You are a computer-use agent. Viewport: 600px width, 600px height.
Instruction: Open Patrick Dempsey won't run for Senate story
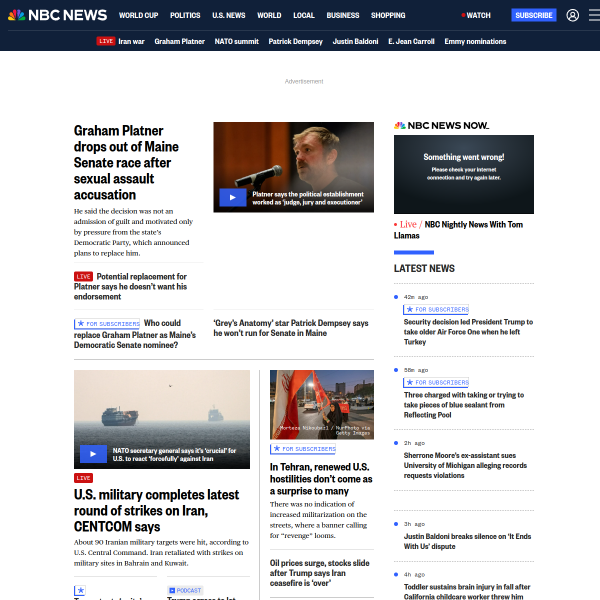coord(291,328)
